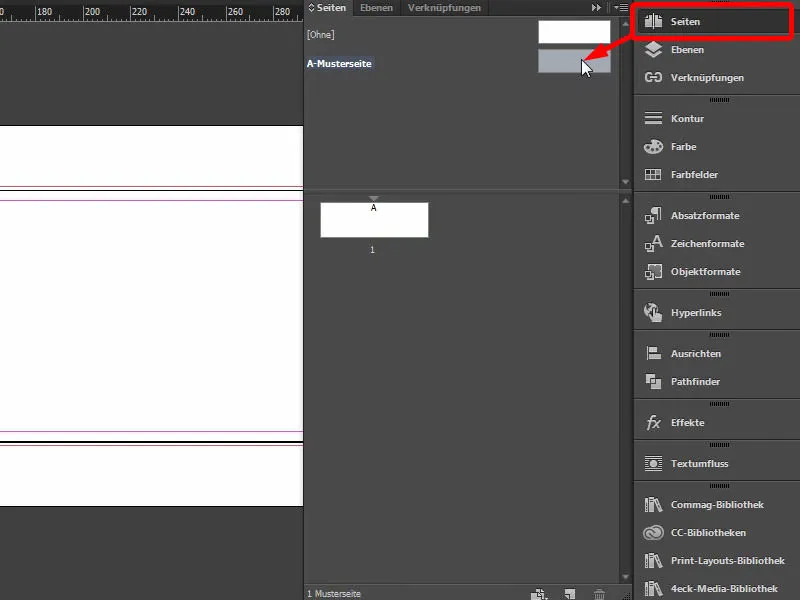Click the [Ohne] blank master thumbnail
This screenshot has height=600, width=800.
(x=574, y=32)
